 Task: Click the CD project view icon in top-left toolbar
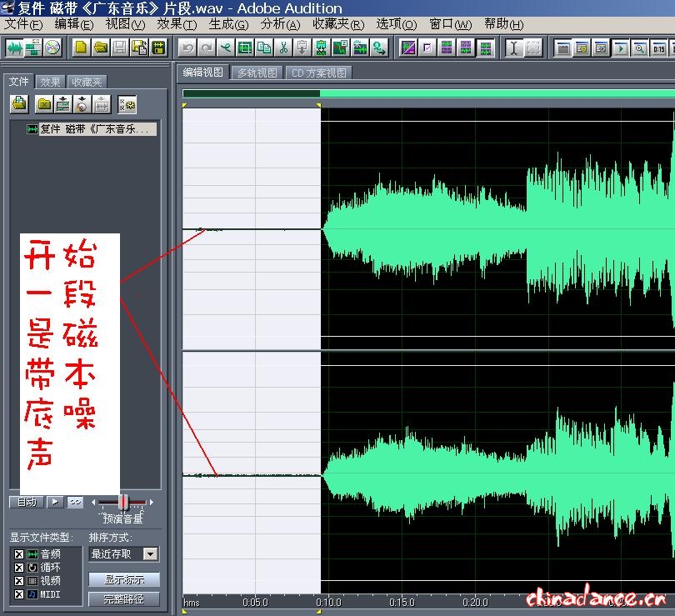52,48
